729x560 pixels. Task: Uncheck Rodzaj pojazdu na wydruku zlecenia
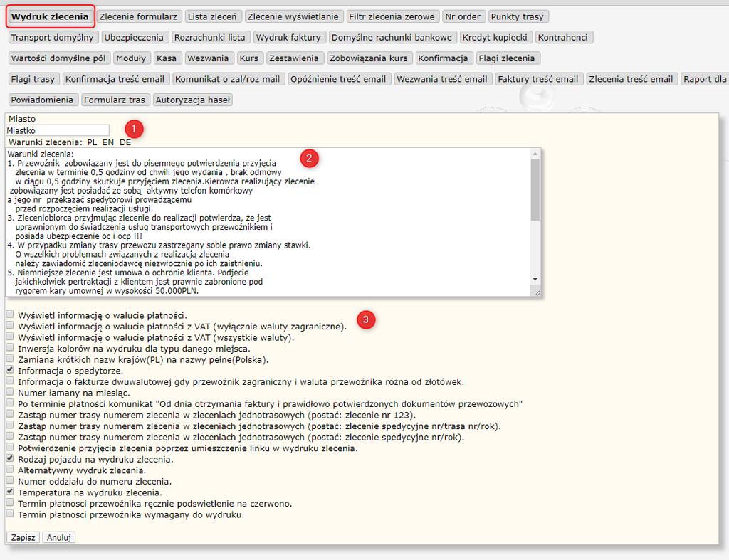point(10,458)
